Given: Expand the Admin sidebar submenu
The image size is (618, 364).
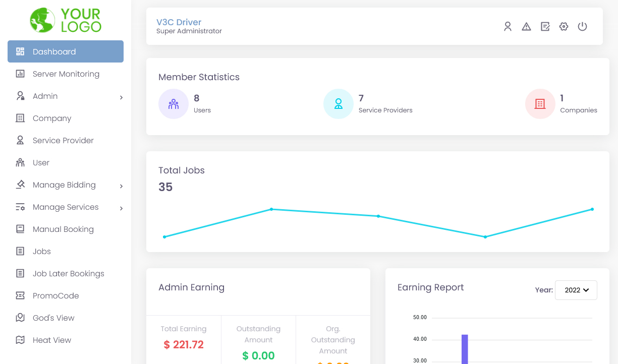Looking at the screenshot, I should [x=121, y=96].
